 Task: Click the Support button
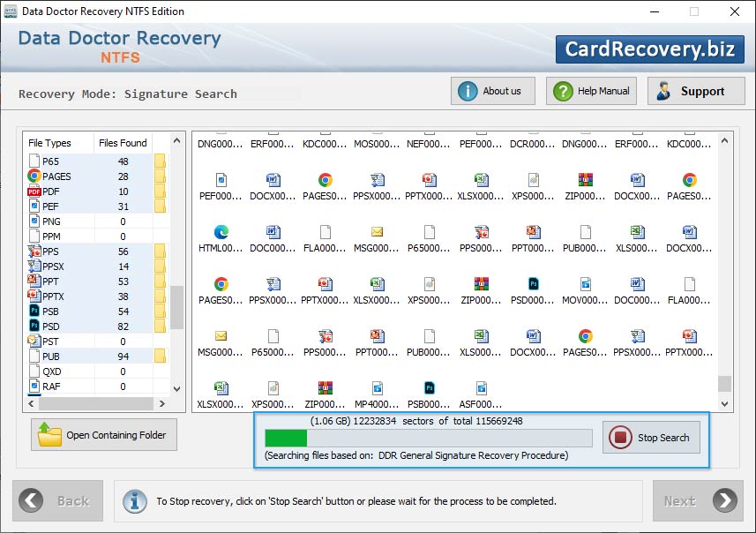tap(696, 91)
